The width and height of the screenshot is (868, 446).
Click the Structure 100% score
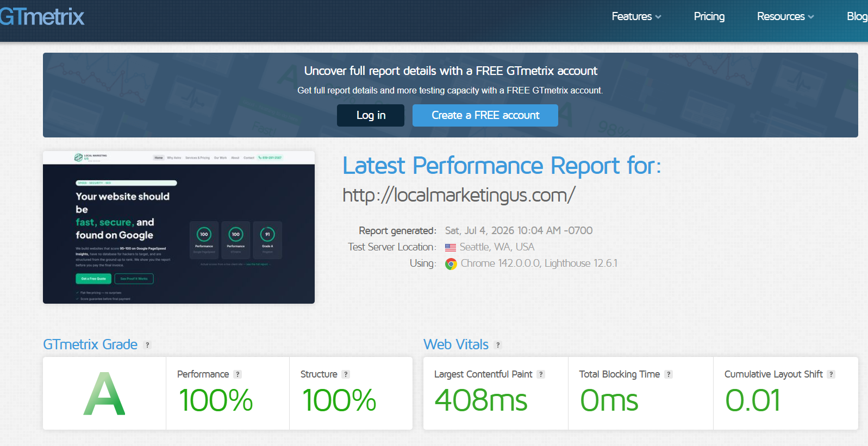(x=339, y=400)
